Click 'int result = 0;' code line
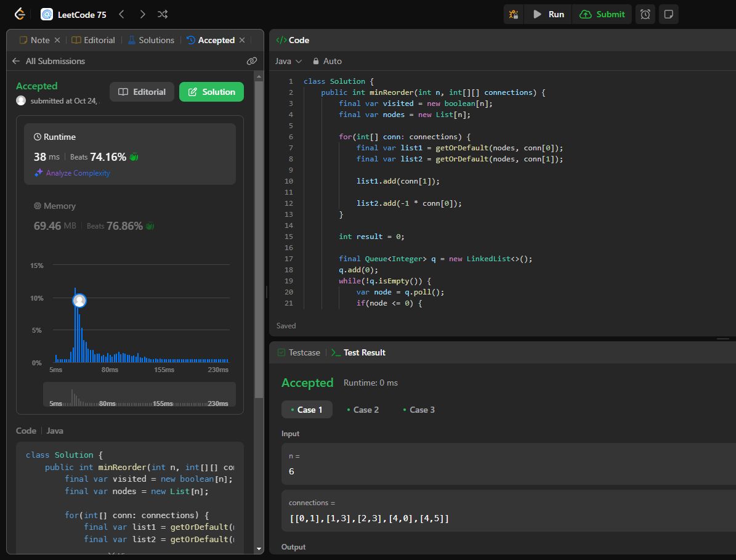Viewport: 736px width, 560px height. pyautogui.click(x=371, y=237)
